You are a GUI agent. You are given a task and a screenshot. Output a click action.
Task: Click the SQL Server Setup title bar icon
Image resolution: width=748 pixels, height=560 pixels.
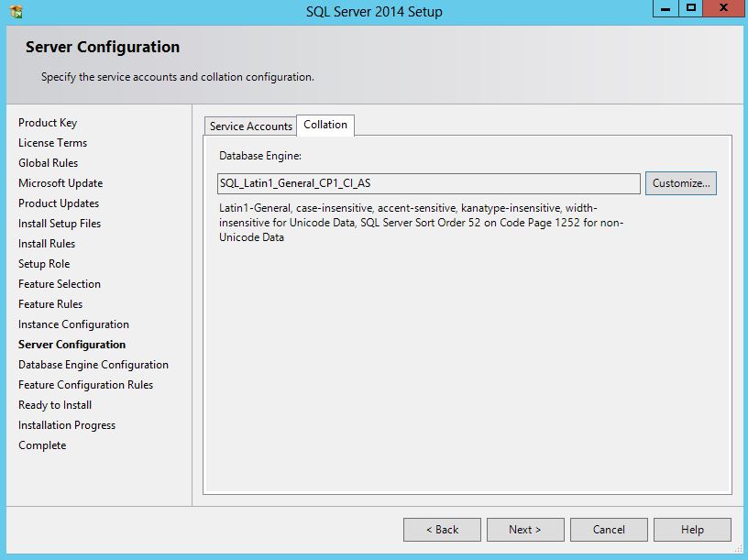(x=14, y=12)
